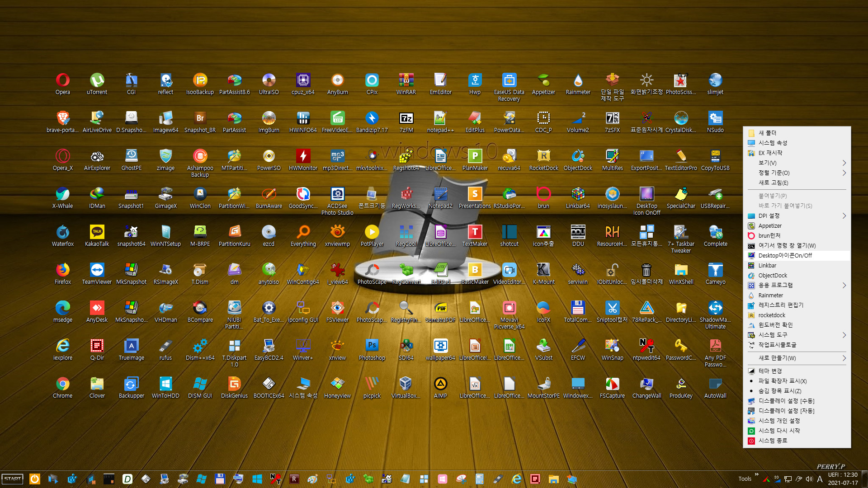Launch HWMonitor desktop shortcut
Screen dimensions: 868x488
(x=303, y=160)
